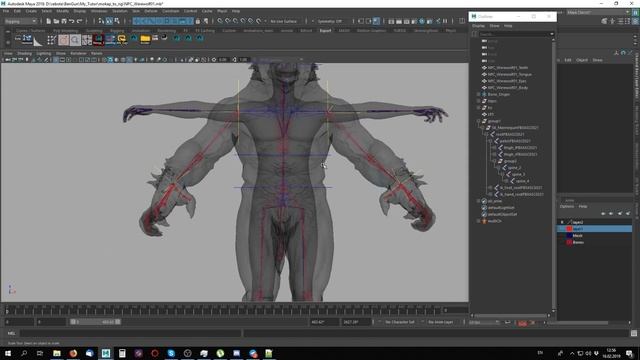This screenshot has width=640, height=360.
Task: Open the Calculator app in the taskbar
Action: click(x=122, y=353)
